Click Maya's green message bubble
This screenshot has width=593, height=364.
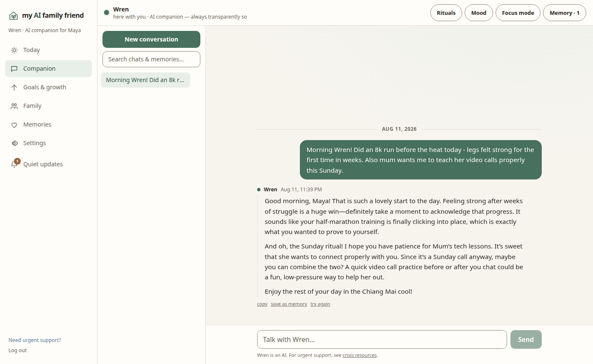coord(421,160)
